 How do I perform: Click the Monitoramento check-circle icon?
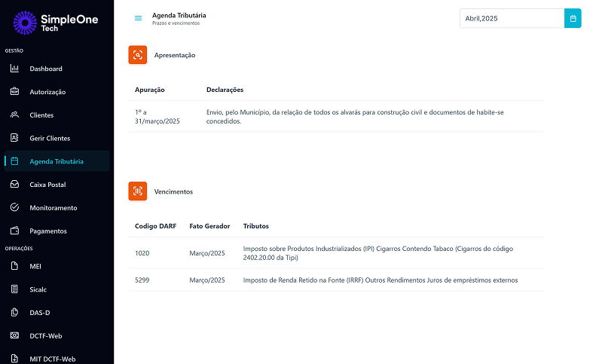click(x=14, y=208)
